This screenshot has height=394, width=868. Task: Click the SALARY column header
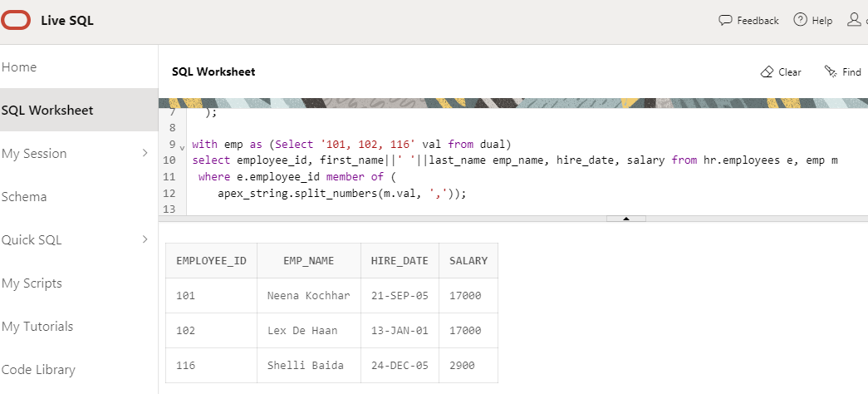pyautogui.click(x=468, y=261)
